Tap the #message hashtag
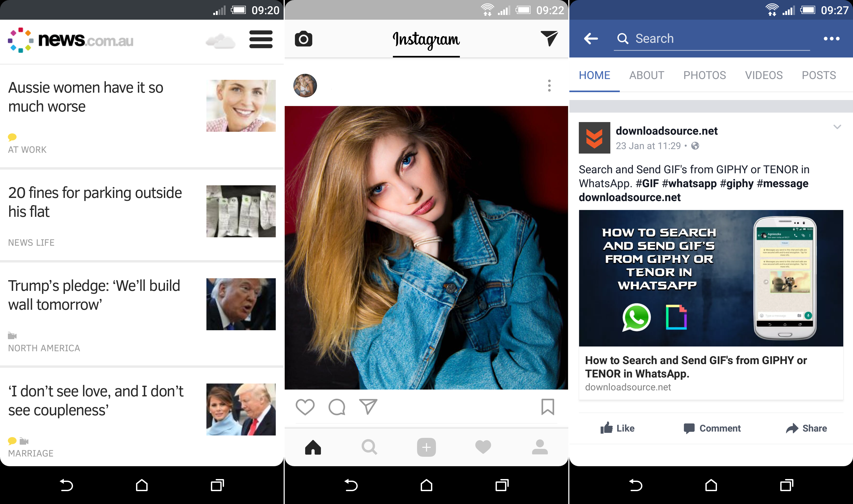 pos(782,183)
